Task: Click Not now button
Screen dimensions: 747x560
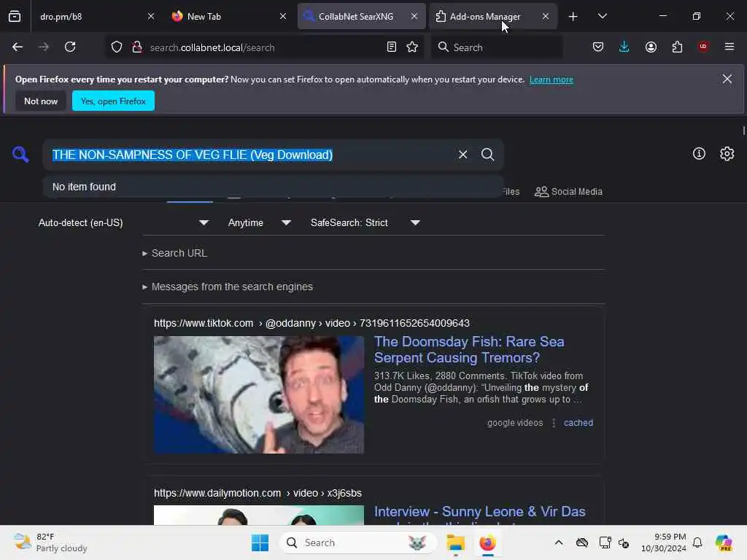Action: tap(41, 101)
